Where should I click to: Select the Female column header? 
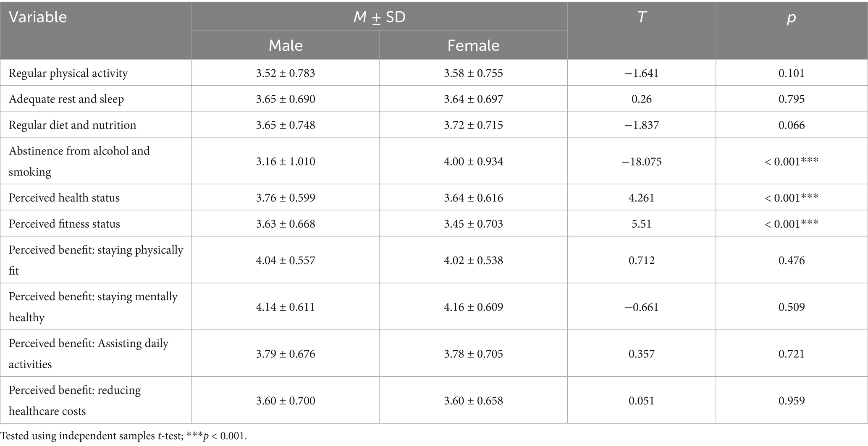[x=473, y=45]
